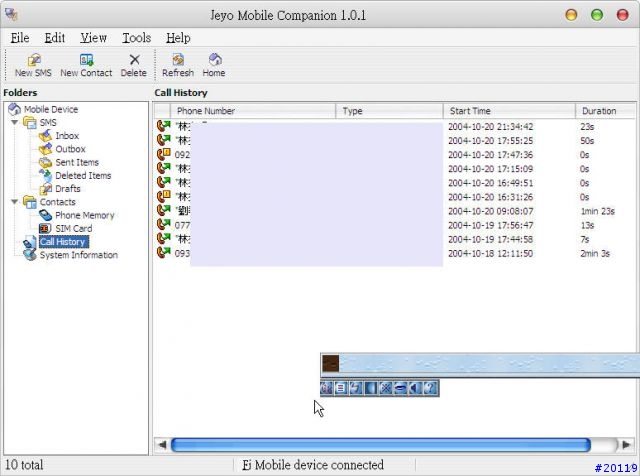This screenshot has width=640, height=476.
Task: Click question mark icon on floating toolbar
Action: (430, 388)
